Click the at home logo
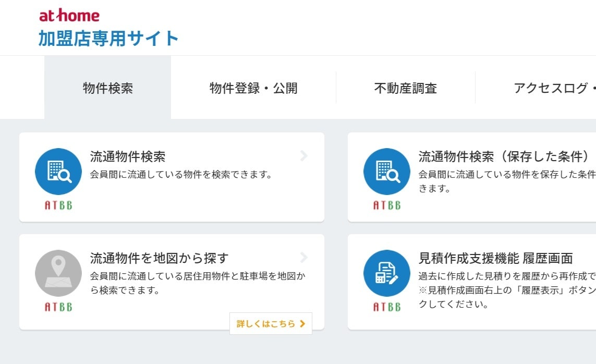This screenshot has height=364, width=596. click(x=69, y=16)
